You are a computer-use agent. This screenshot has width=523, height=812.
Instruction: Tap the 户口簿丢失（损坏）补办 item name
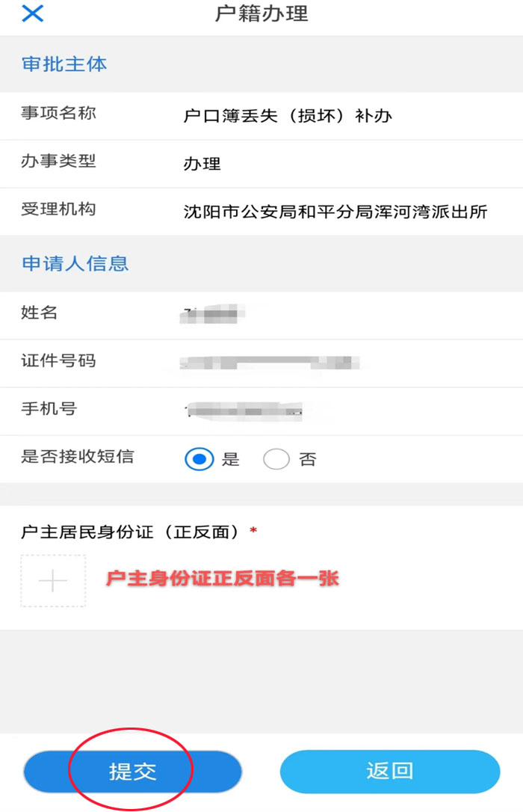(288, 116)
